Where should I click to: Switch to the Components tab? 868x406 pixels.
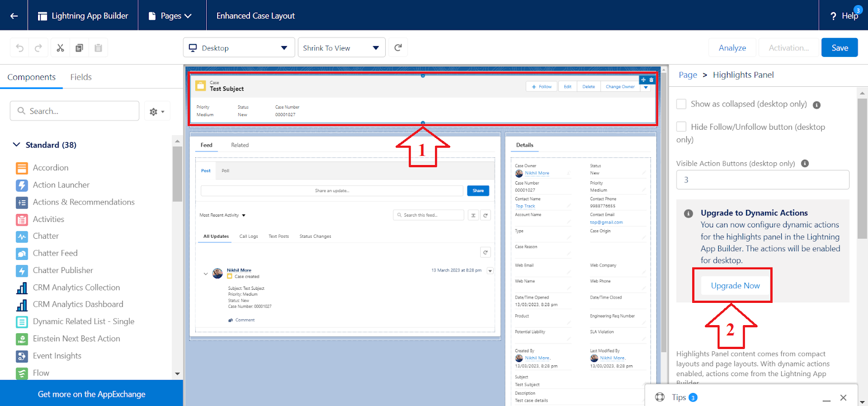pos(31,77)
